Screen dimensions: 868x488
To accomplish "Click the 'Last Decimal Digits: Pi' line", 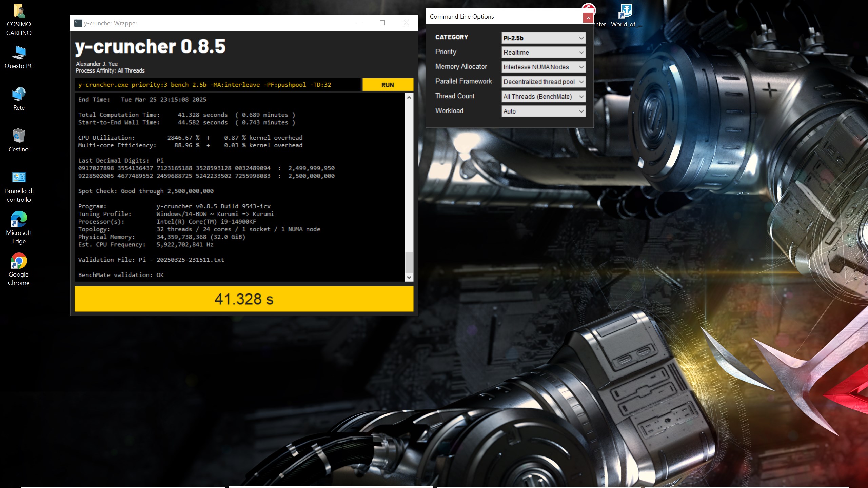I will 121,161.
